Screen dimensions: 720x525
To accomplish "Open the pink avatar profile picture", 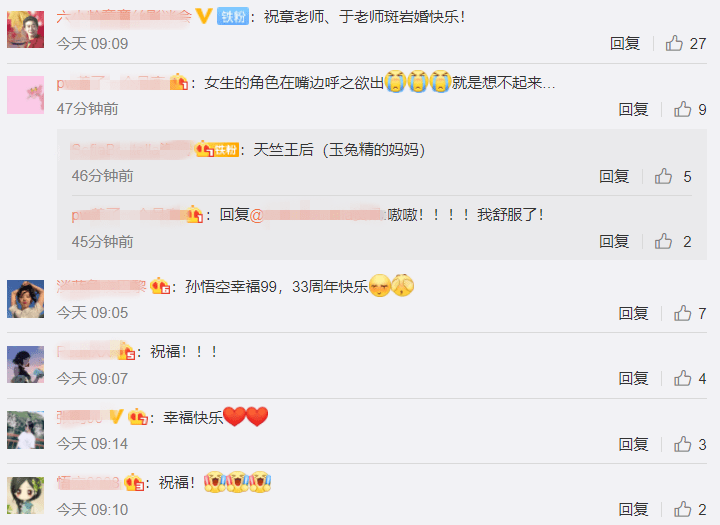I will (25, 95).
